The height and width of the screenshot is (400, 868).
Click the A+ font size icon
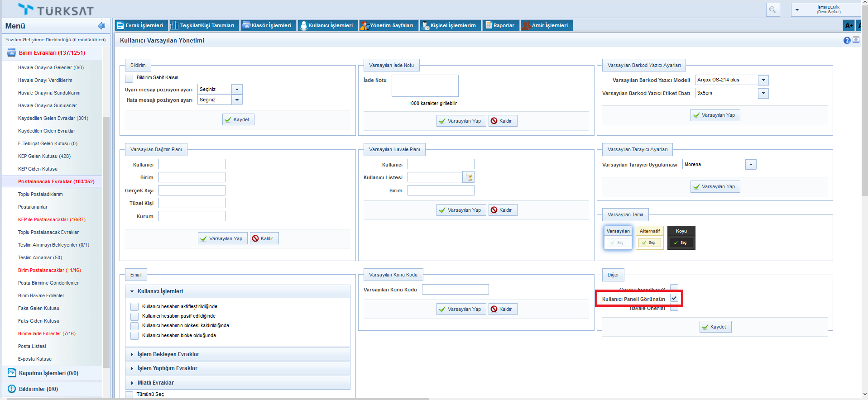pyautogui.click(x=849, y=25)
